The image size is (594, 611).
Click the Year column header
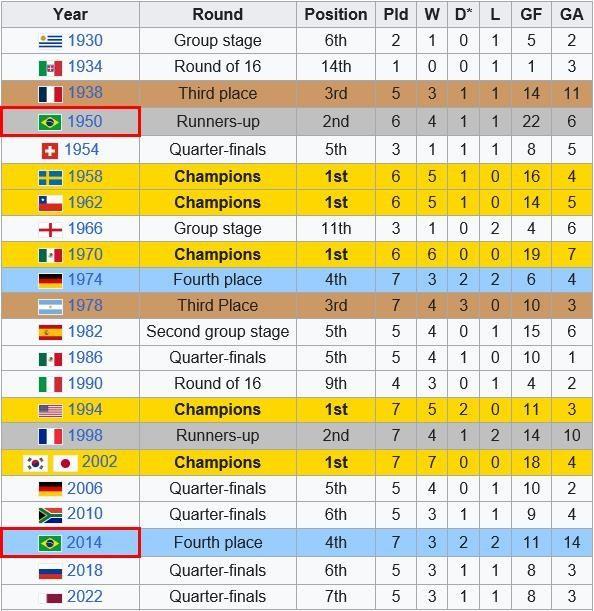click(71, 14)
